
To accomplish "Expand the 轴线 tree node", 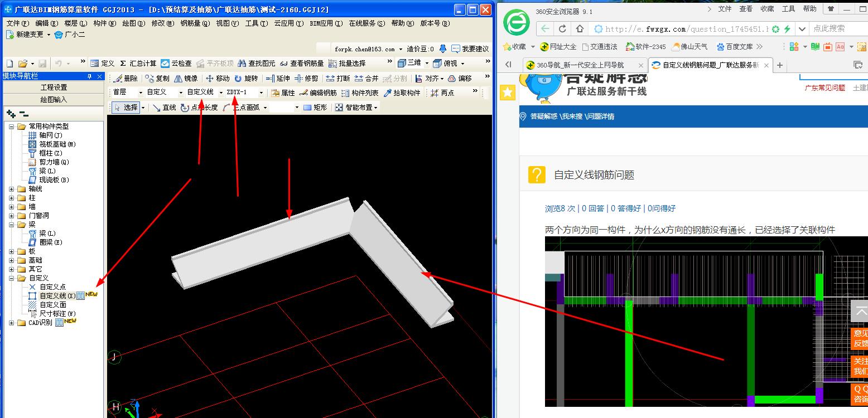I will tap(11, 189).
